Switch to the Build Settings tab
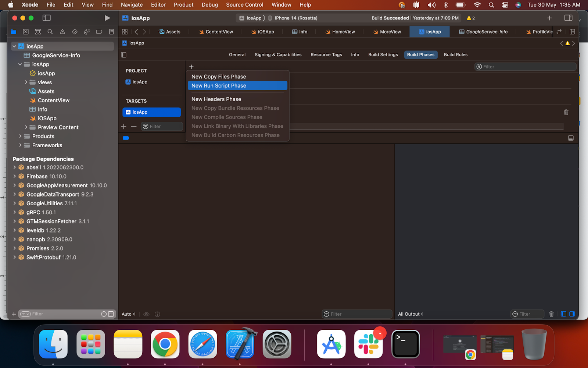The width and height of the screenshot is (588, 368). [383, 55]
